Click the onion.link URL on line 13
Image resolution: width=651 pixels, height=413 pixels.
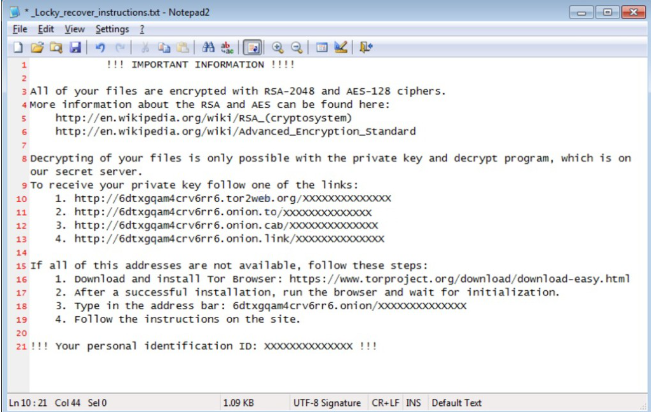coord(229,239)
